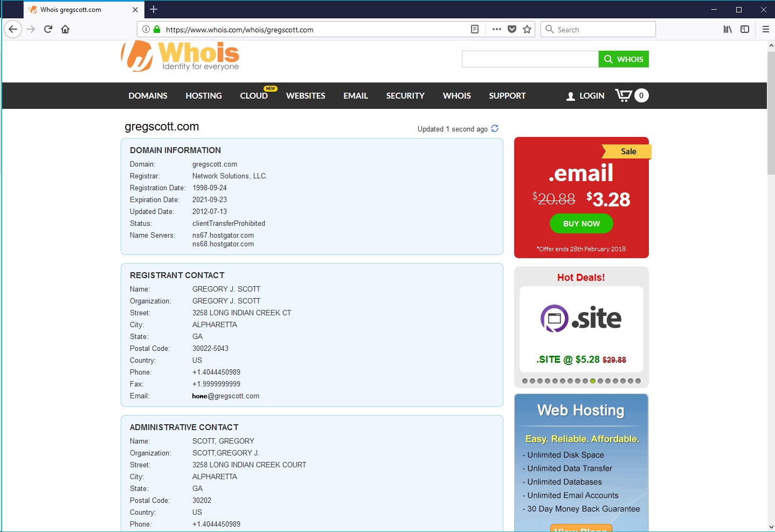The width and height of the screenshot is (775, 532).
Task: Refresh the whois record update icon
Action: click(495, 128)
